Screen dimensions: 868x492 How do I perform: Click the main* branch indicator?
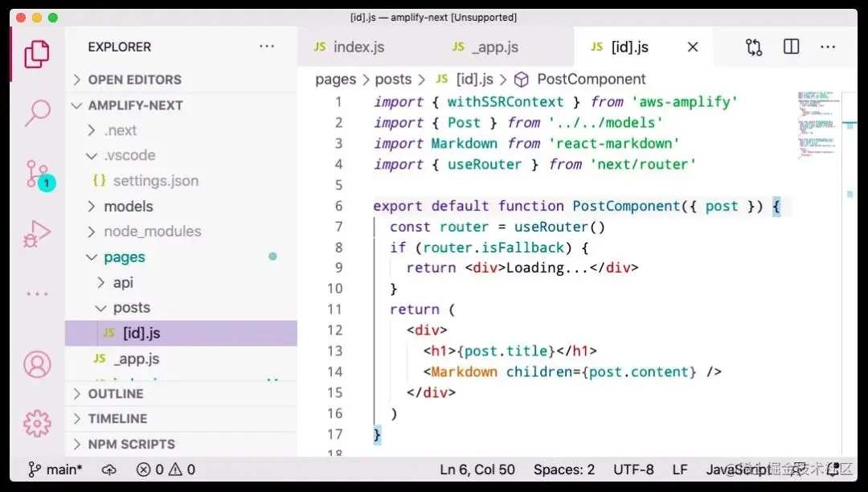coord(55,469)
